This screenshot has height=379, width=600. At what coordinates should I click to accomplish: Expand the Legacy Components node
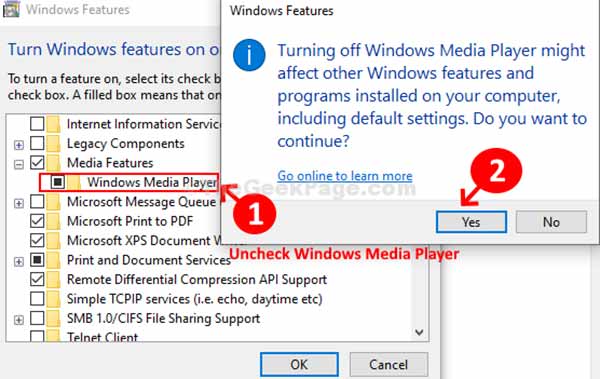coord(18,145)
